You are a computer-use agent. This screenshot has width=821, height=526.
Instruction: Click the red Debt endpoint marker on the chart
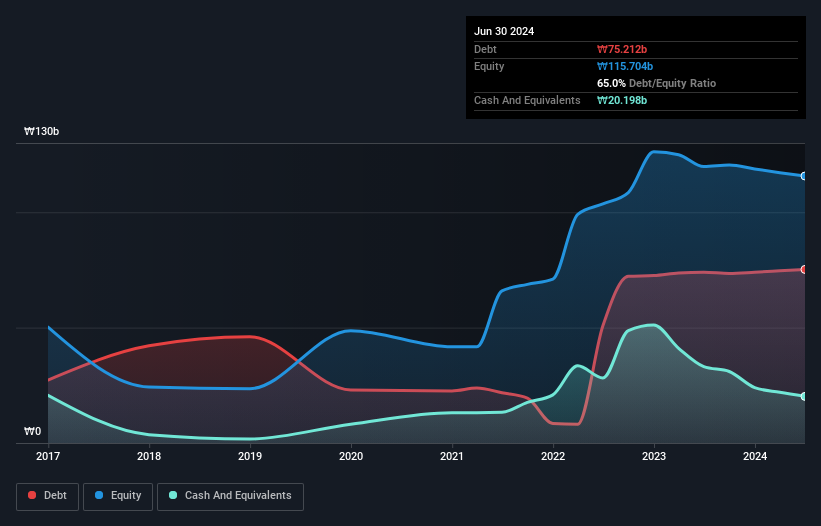click(804, 270)
